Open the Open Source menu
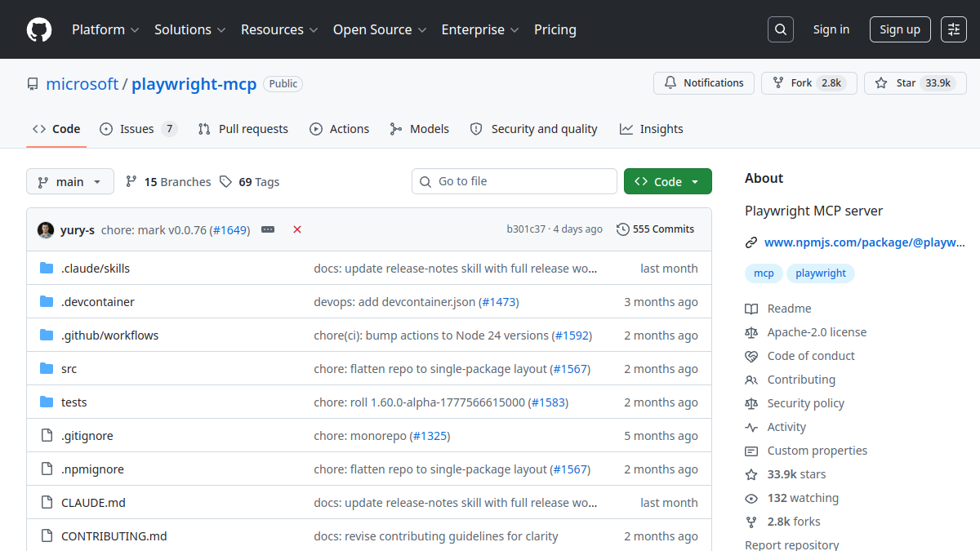The image size is (980, 551). click(380, 29)
